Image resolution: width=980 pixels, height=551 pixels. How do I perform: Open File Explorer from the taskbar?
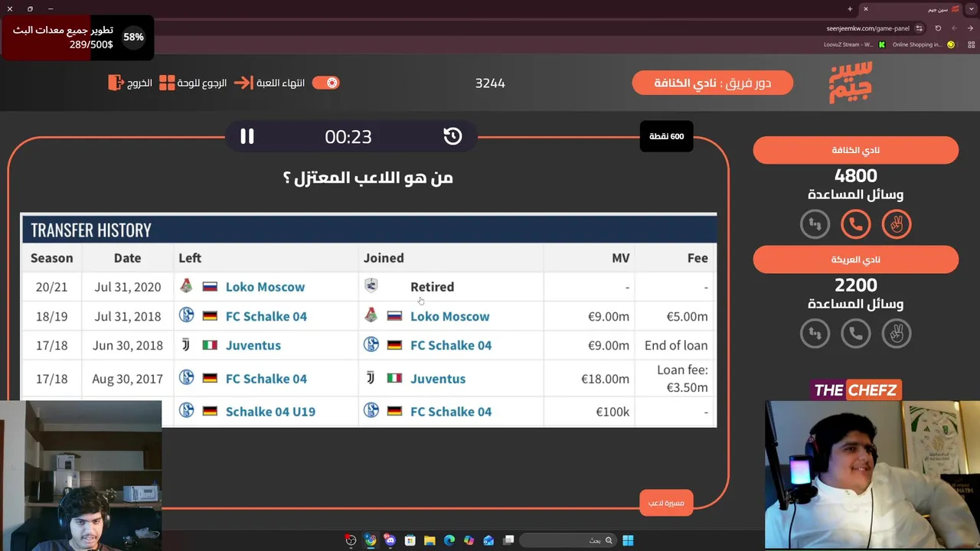tap(430, 540)
